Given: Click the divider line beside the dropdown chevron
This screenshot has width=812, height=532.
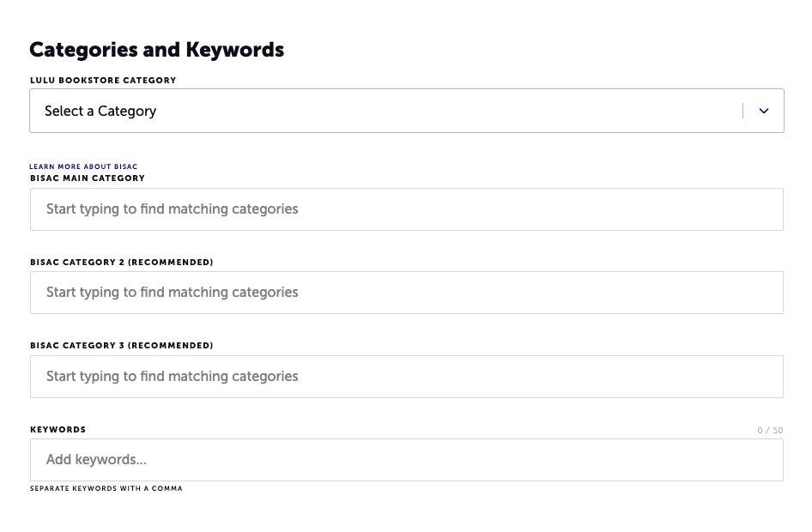Looking at the screenshot, I should tap(742, 111).
